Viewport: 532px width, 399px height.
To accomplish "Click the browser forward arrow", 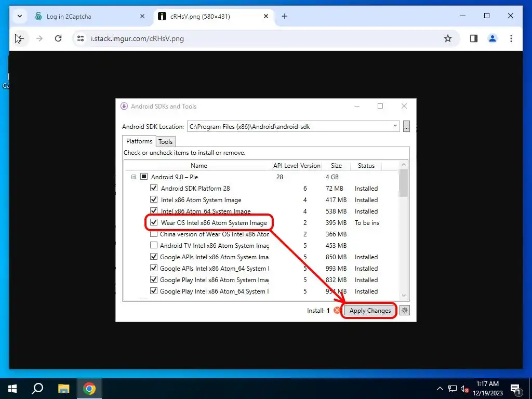I will click(x=39, y=38).
